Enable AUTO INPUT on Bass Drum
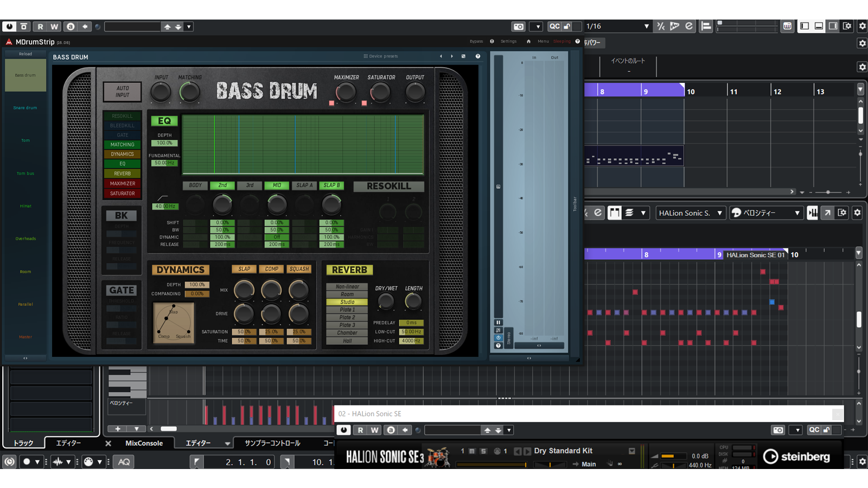The image size is (868, 488). (x=123, y=92)
